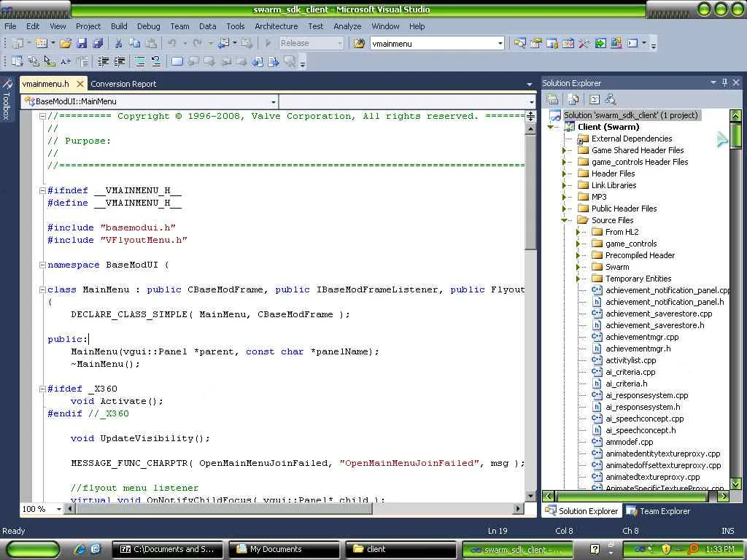Viewport: 747px width, 560px height.
Task: Click the crossed tools icon in toolbar
Action: 584,43
